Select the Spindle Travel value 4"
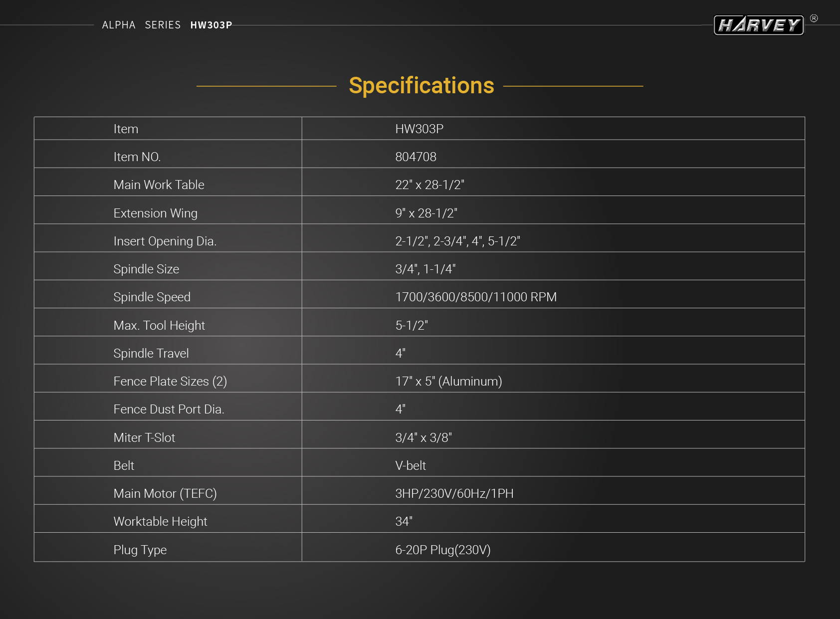The image size is (840, 619). click(400, 353)
